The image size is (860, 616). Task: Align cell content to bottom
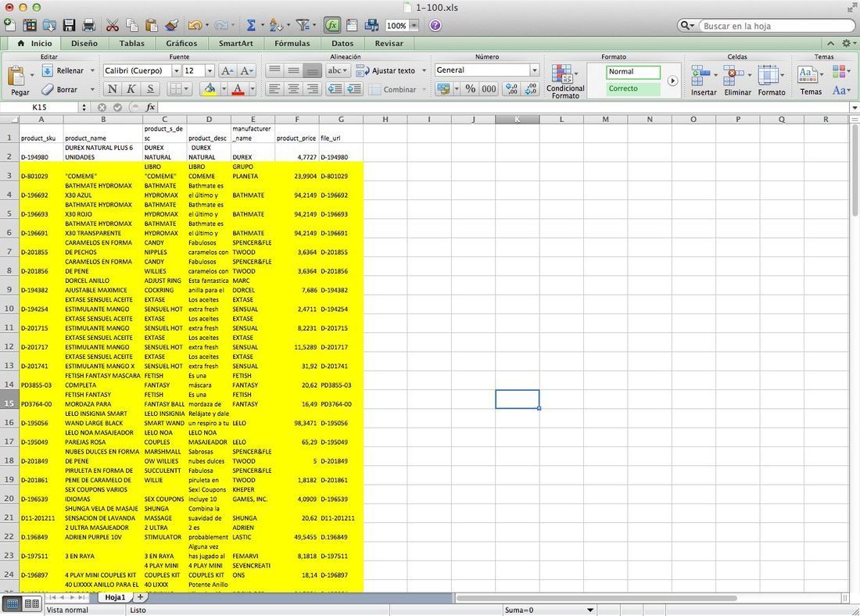point(312,70)
